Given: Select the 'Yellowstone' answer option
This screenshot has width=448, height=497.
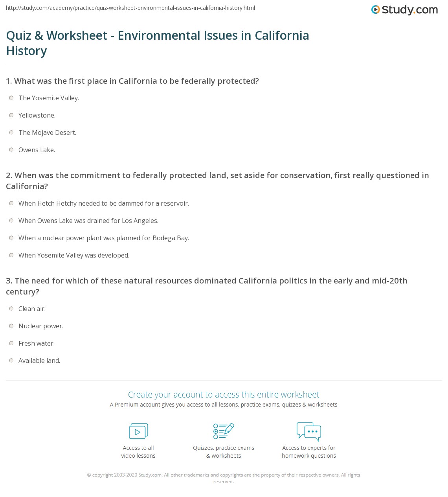Looking at the screenshot, I should tap(11, 115).
